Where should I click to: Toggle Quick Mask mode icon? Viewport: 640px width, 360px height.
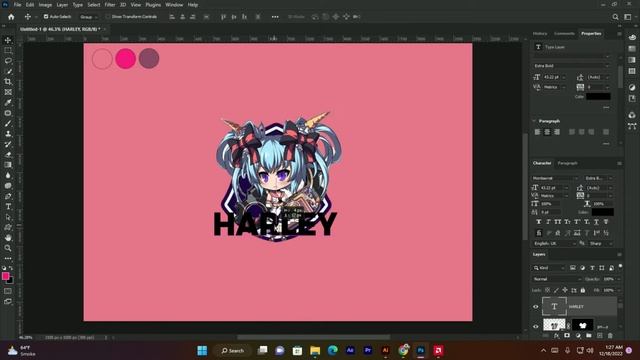pyautogui.click(x=8, y=291)
